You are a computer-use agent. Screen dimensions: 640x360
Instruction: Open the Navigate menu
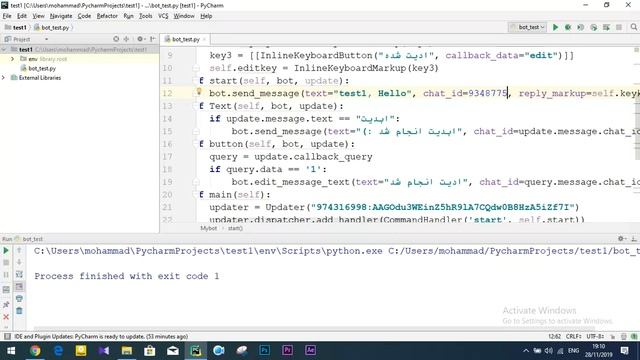(x=61, y=16)
